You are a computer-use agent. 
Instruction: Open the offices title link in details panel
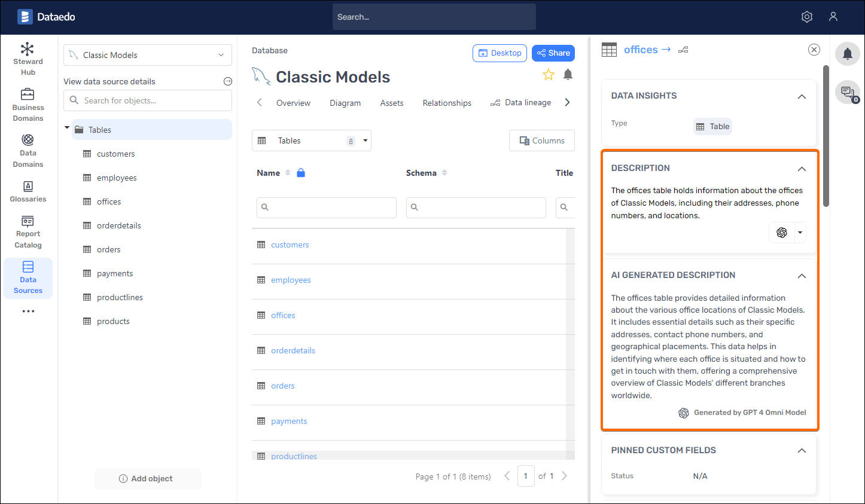tap(641, 50)
